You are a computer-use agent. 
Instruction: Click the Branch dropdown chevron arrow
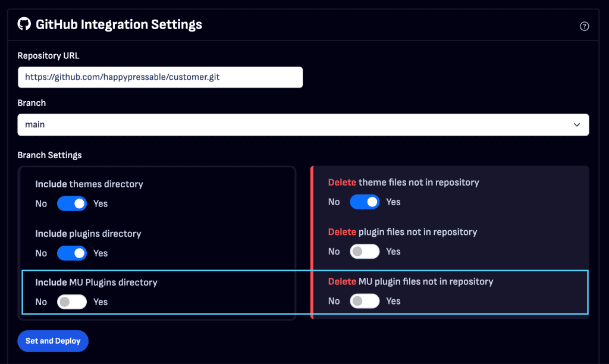(576, 124)
